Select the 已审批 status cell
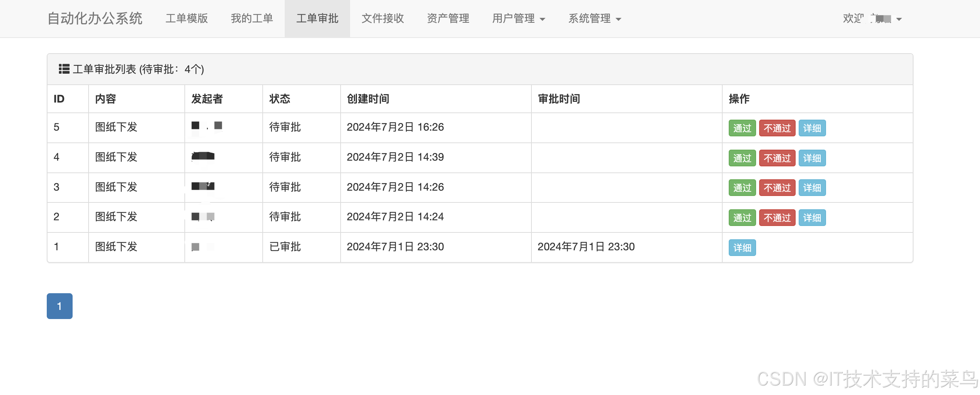Viewport: 980px width, 395px height. 285,247
